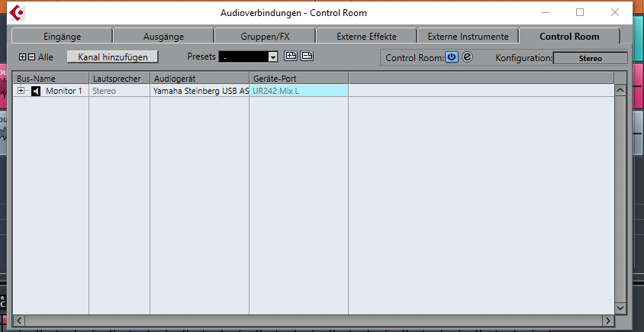
Task: Switch to the Ausgänge tab
Action: [x=163, y=36]
